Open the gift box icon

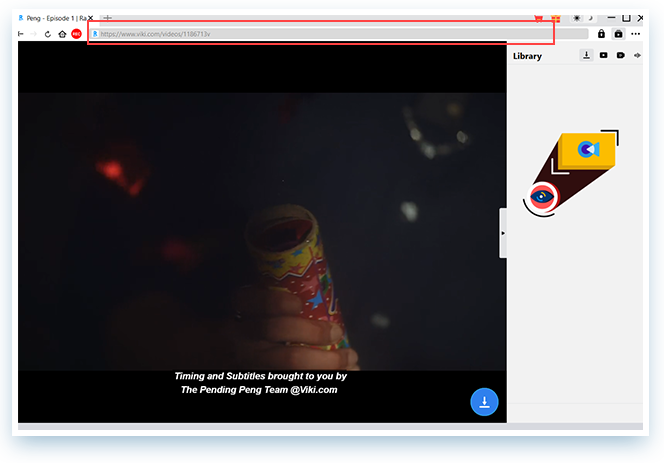556,18
